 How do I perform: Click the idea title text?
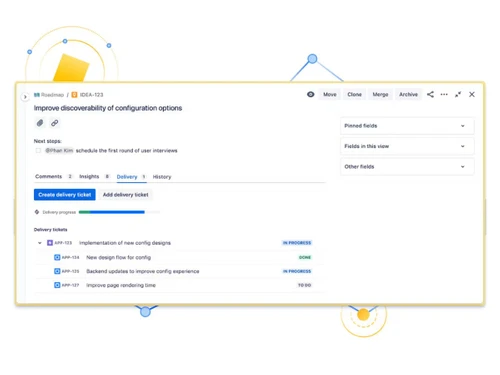point(108,108)
